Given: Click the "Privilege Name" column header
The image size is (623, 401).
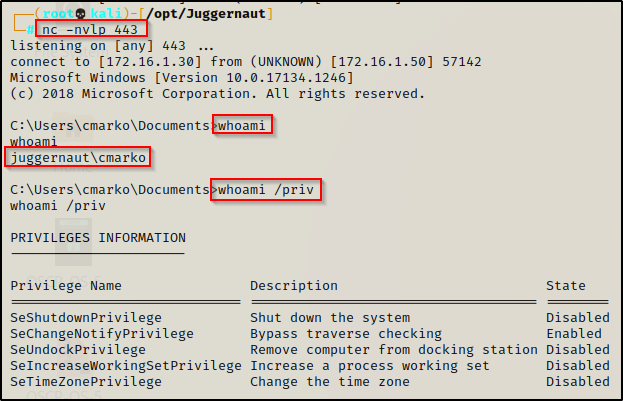Looking at the screenshot, I should 65,286.
